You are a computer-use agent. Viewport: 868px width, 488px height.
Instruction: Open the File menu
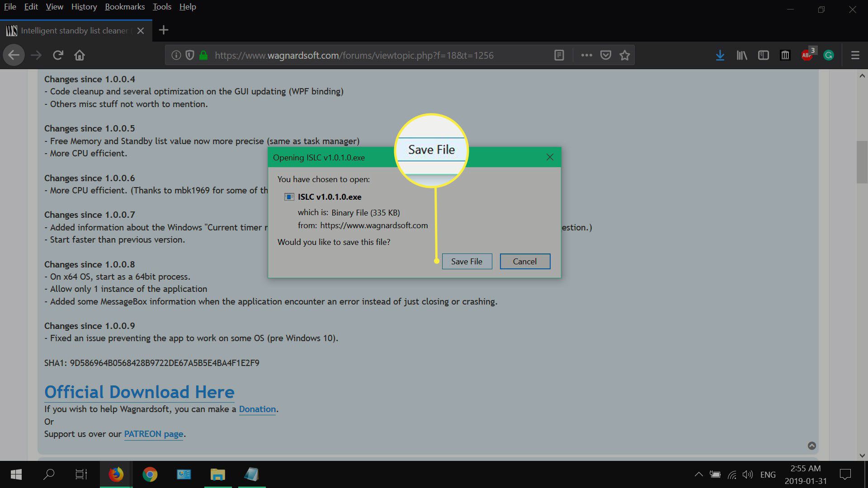pyautogui.click(x=10, y=7)
